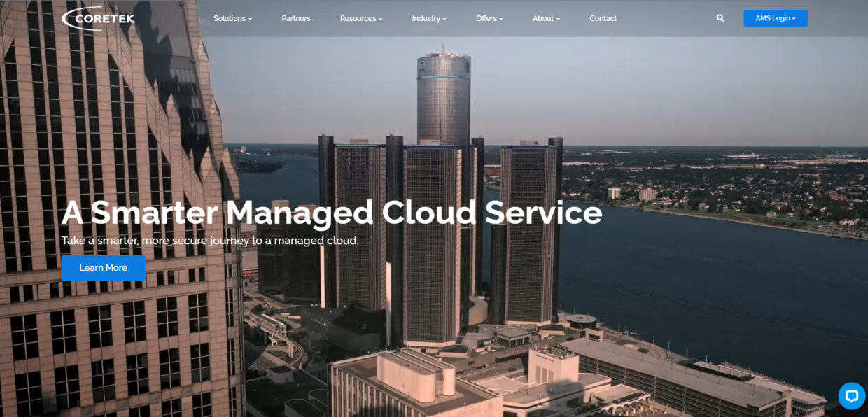
Task: Click the caret arrow beside Solutions
Action: pyautogui.click(x=250, y=19)
